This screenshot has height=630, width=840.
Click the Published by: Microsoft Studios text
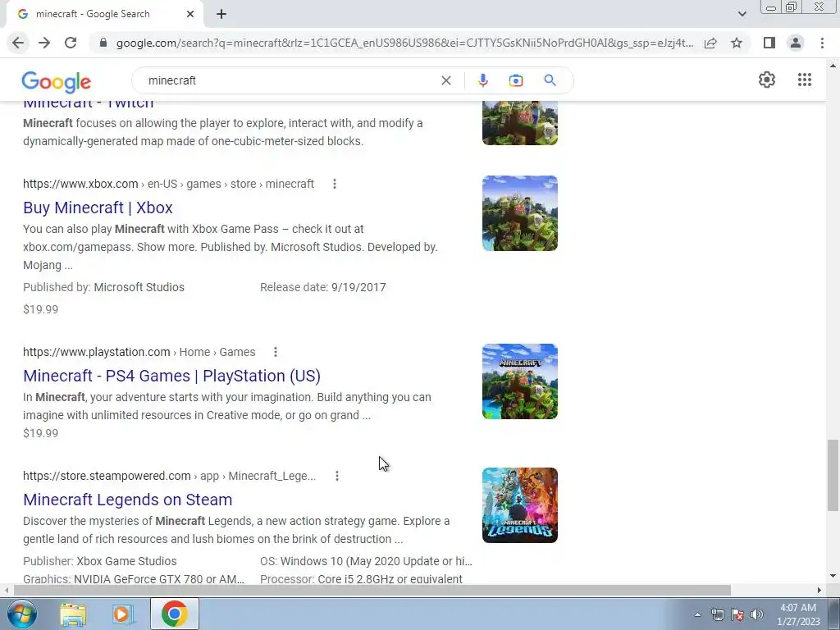coord(103,287)
